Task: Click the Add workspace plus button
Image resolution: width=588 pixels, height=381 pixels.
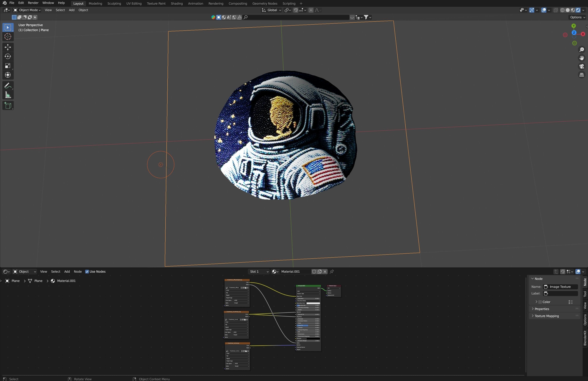Action: (x=301, y=4)
